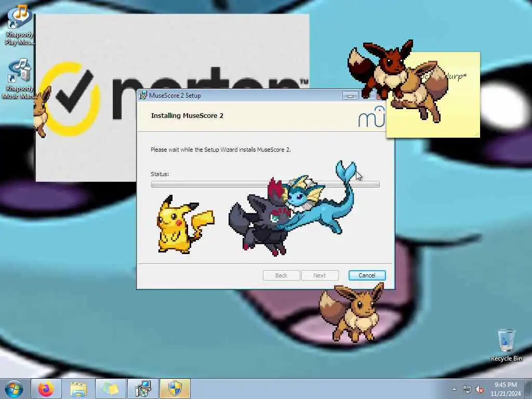
Task: Click the 'Installing MuseScore 2' heading
Action: click(x=187, y=116)
